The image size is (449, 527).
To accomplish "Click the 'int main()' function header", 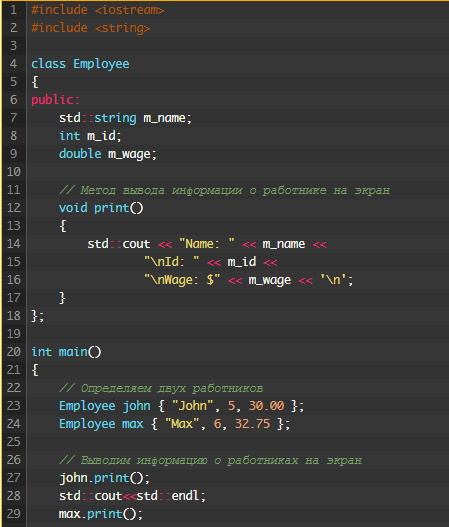I will click(66, 352).
